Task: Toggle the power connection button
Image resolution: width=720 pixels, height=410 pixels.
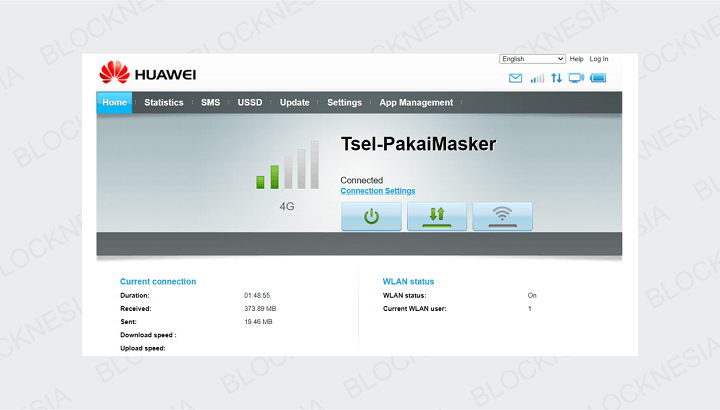Action: (x=371, y=216)
